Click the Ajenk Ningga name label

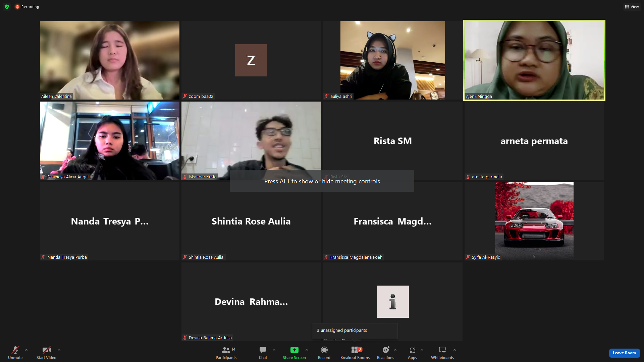pyautogui.click(x=479, y=96)
